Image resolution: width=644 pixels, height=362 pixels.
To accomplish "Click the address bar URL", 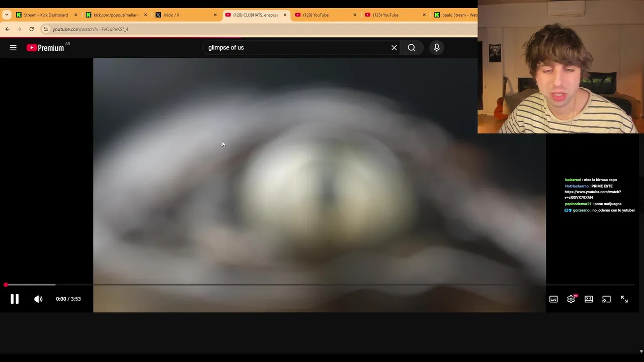I will pos(91,29).
